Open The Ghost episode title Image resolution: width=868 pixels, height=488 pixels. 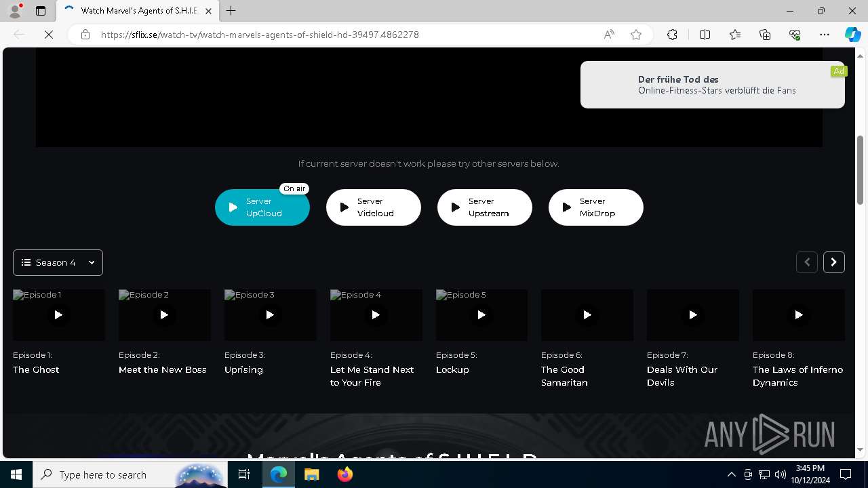pos(36,369)
